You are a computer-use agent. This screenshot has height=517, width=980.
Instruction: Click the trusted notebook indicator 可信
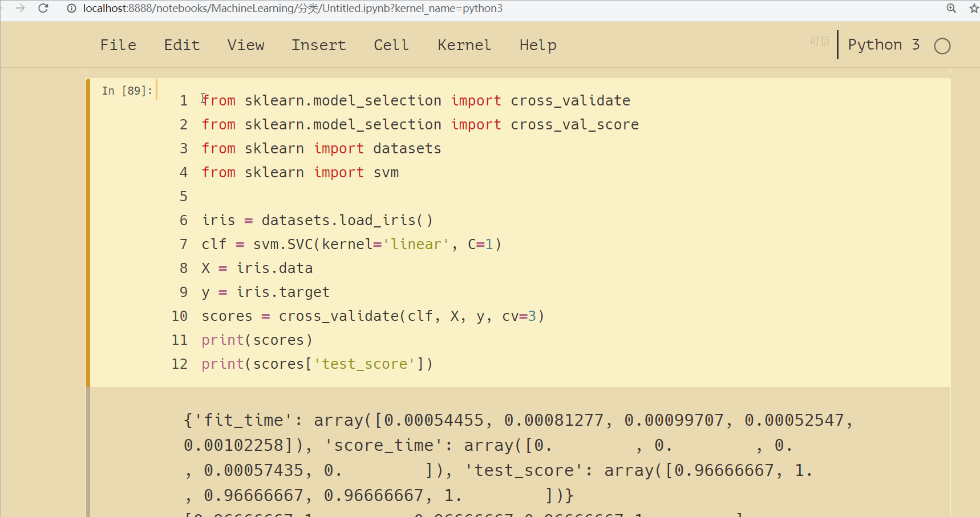pos(820,41)
